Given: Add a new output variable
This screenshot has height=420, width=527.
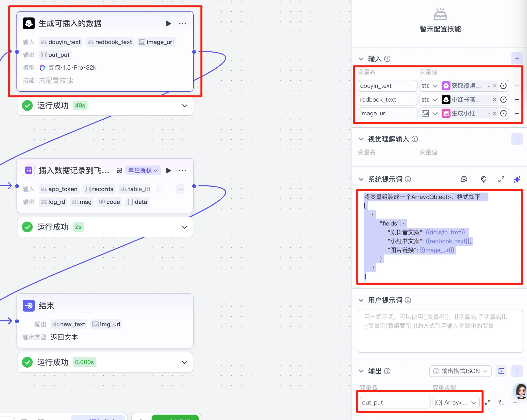Looking at the screenshot, I should (x=517, y=371).
